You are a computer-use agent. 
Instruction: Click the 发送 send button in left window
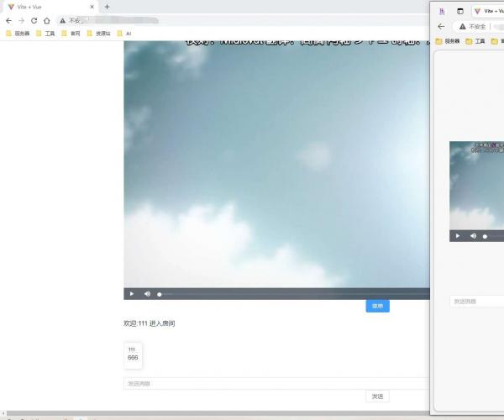click(x=377, y=396)
